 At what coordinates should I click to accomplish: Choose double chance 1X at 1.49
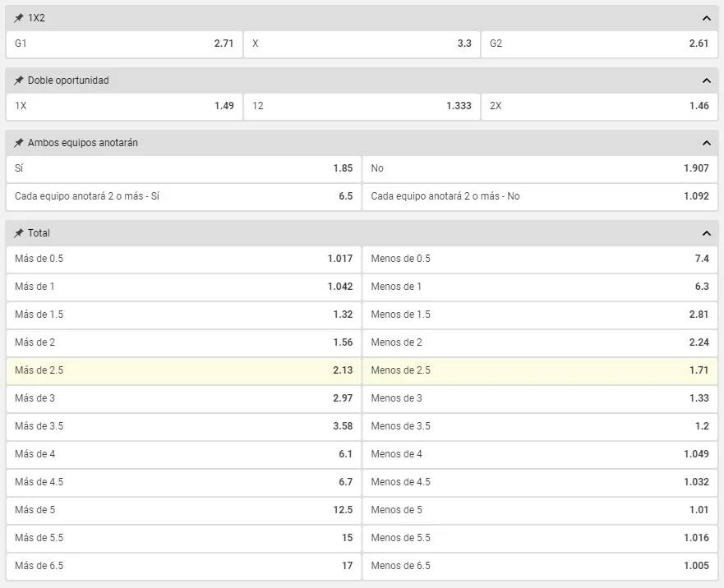point(124,106)
